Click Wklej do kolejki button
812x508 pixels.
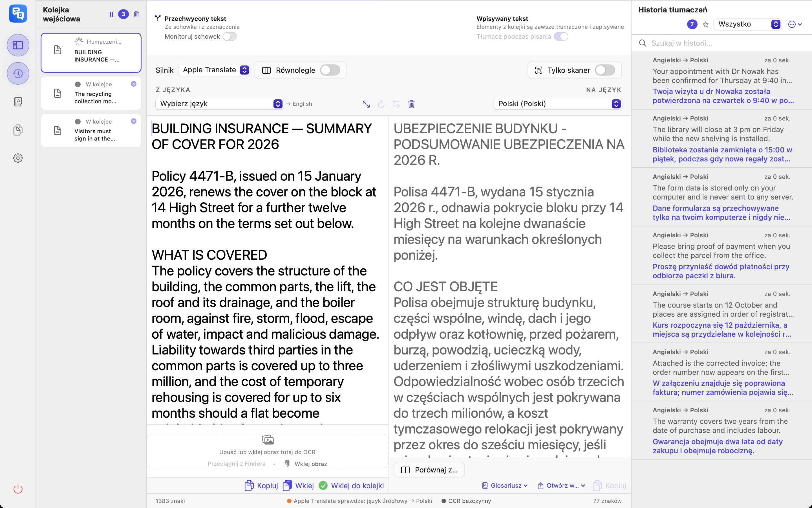pyautogui.click(x=351, y=485)
